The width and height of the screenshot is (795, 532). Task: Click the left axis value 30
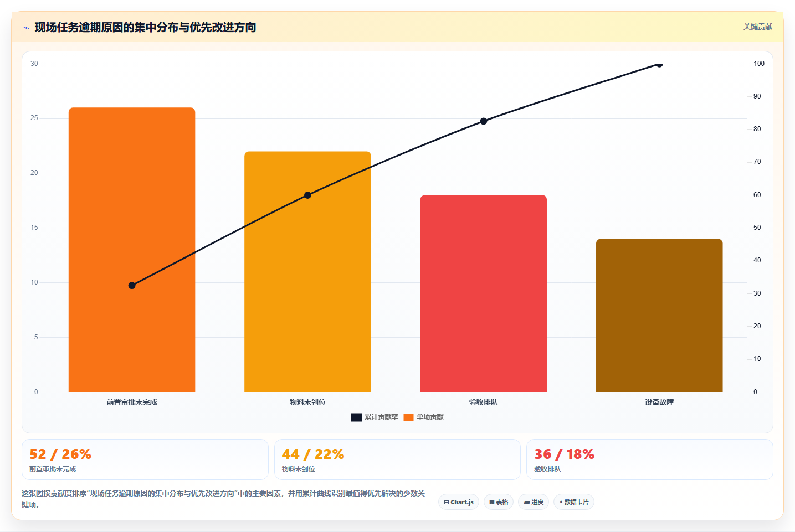[34, 64]
